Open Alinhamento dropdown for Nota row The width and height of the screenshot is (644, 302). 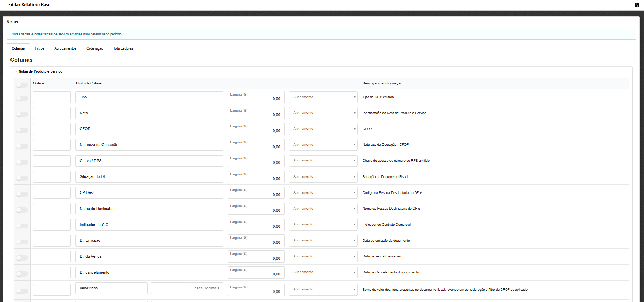pyautogui.click(x=323, y=113)
